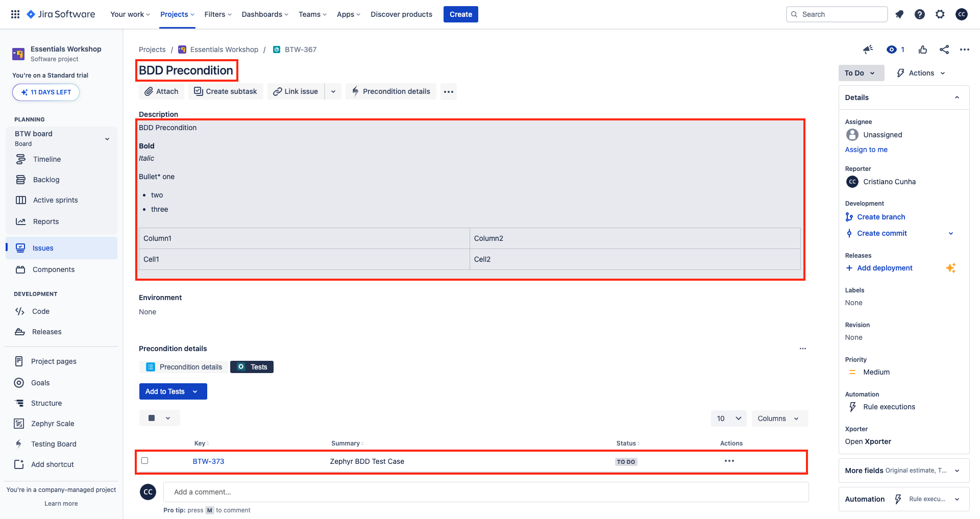
Task: Open Active sprints in the sidebar
Action: tap(55, 200)
